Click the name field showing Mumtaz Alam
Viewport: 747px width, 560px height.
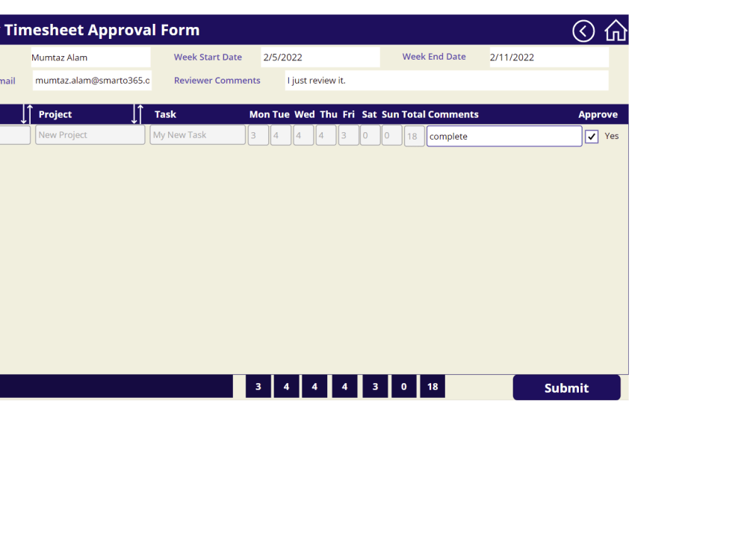click(x=90, y=56)
